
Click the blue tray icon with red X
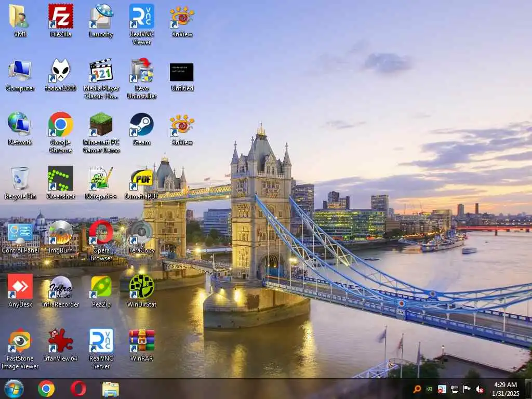point(442,389)
